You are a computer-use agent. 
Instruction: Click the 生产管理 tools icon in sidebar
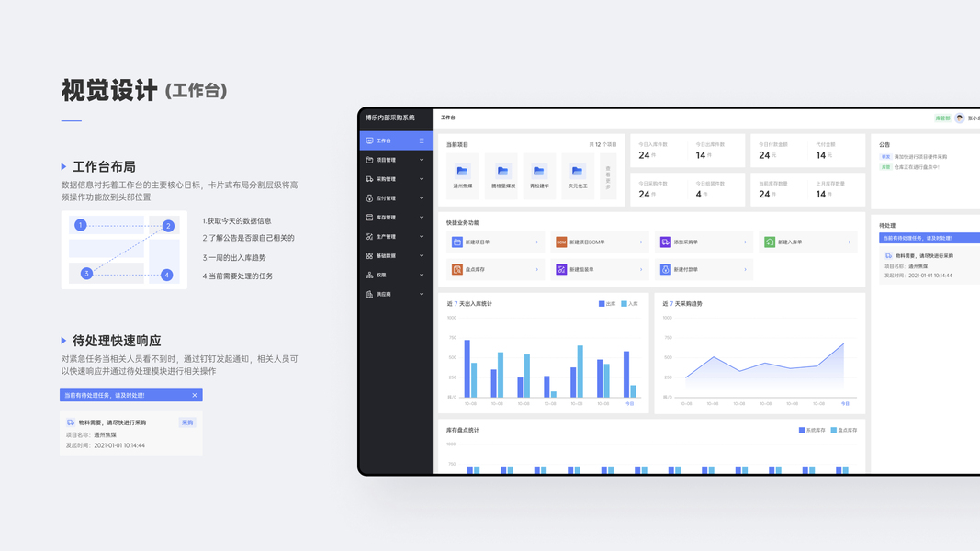point(369,237)
